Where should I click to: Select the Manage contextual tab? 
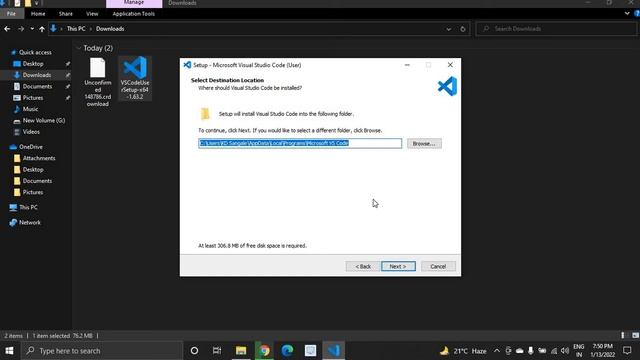134,3
